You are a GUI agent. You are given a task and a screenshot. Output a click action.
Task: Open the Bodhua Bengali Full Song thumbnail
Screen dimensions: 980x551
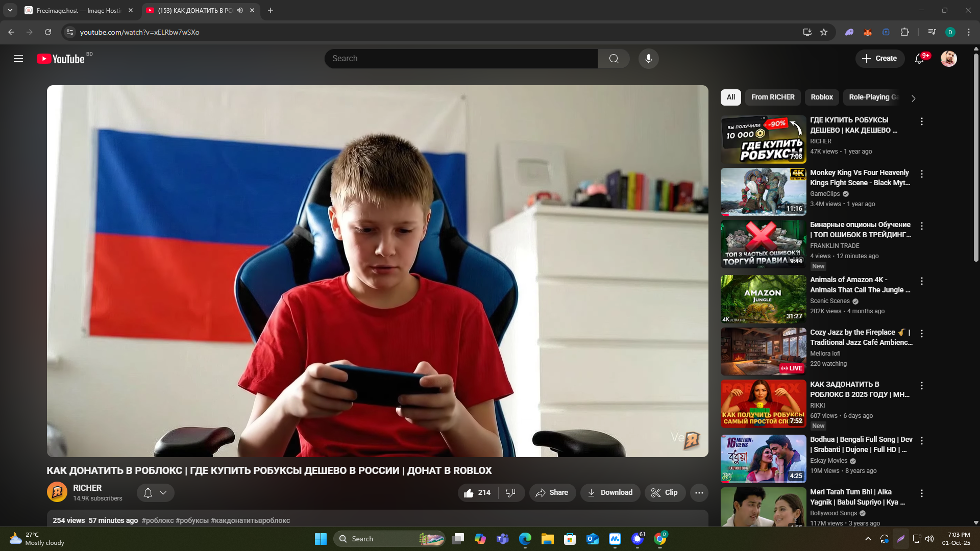(x=764, y=459)
